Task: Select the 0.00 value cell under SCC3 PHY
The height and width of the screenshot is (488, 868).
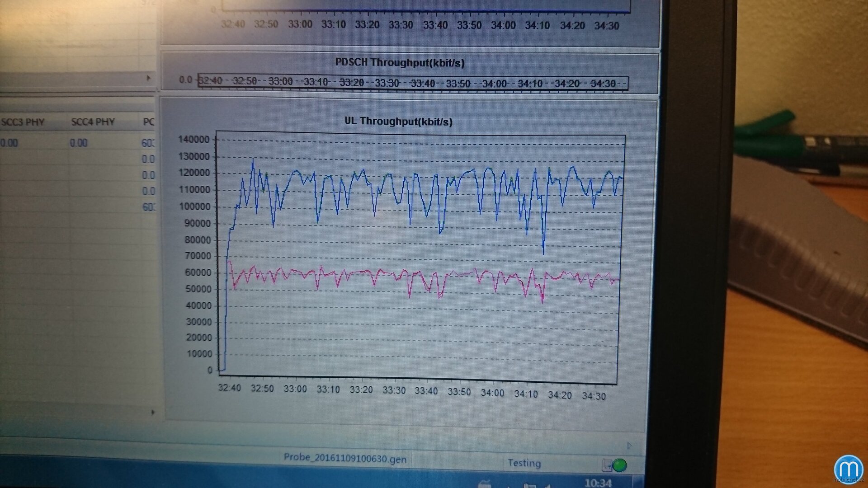Action: (x=9, y=142)
